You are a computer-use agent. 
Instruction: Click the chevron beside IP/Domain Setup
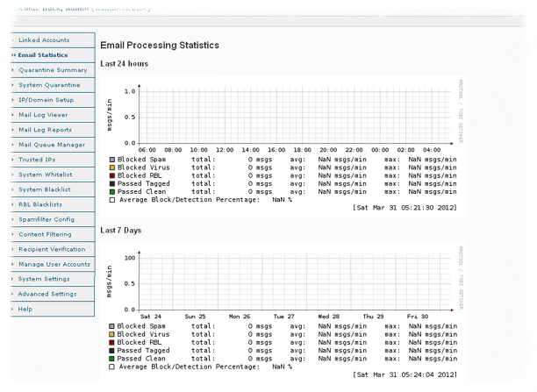coord(12,100)
